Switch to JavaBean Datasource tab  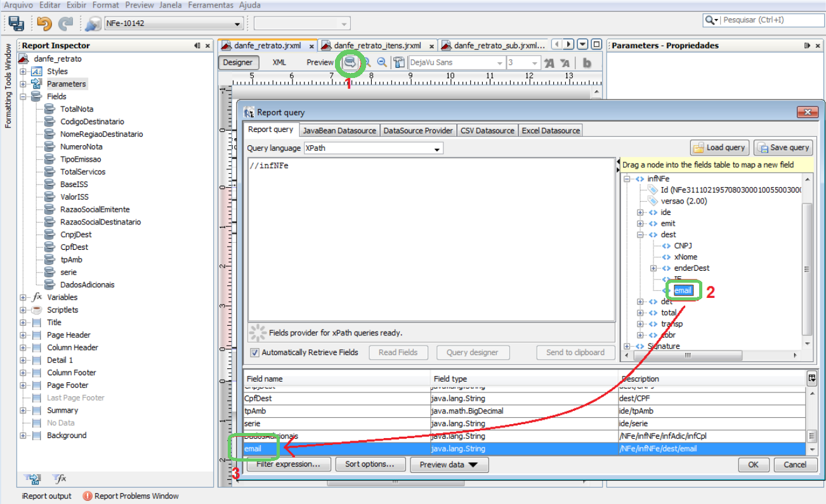click(x=339, y=130)
